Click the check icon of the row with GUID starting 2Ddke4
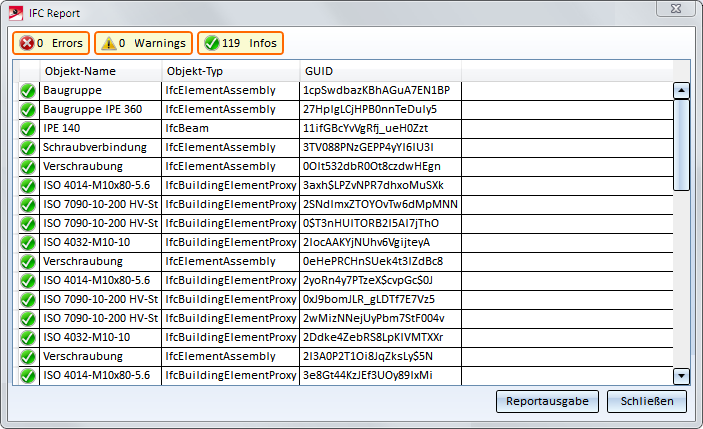 [x=28, y=338]
